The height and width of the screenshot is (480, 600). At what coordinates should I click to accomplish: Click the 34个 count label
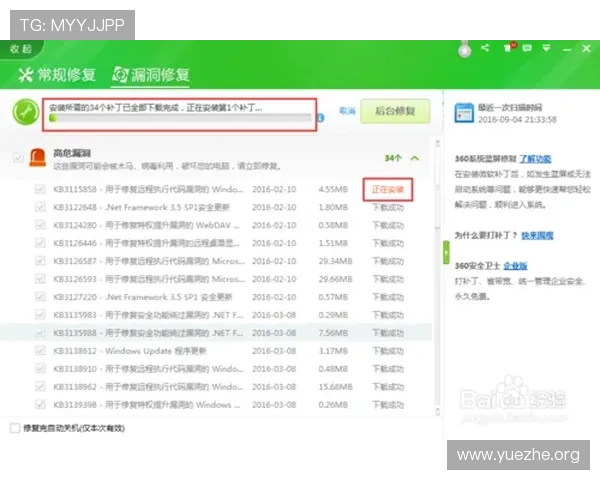[x=393, y=158]
